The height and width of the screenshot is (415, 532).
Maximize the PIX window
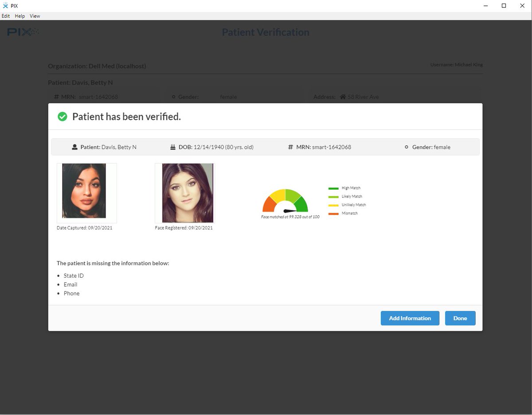click(x=504, y=6)
